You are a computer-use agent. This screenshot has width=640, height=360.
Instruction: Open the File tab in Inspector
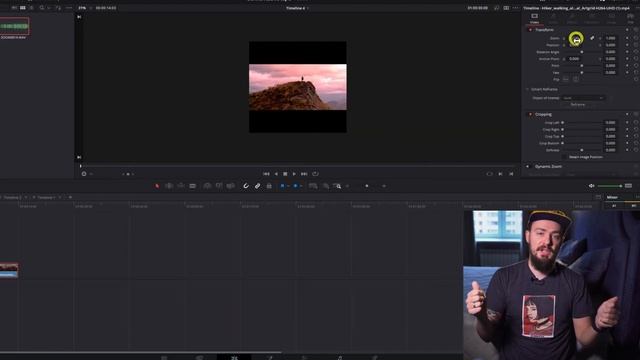(x=631, y=18)
